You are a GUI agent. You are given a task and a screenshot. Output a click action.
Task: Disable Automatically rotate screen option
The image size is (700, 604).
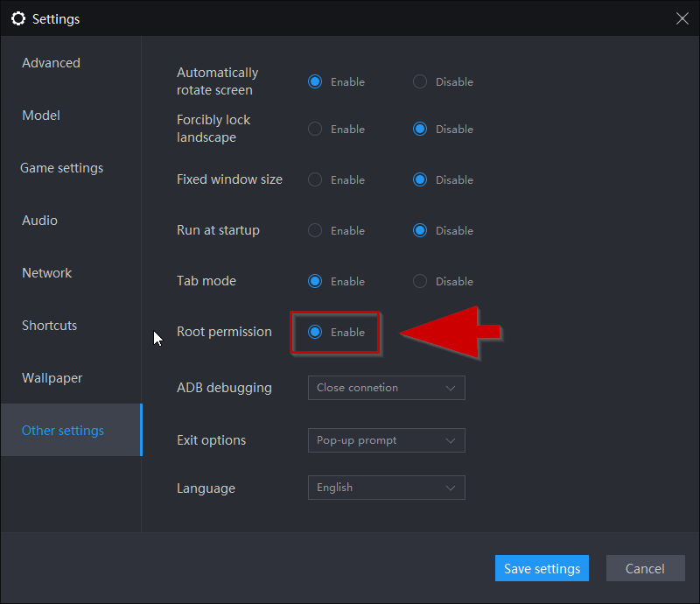pos(420,81)
